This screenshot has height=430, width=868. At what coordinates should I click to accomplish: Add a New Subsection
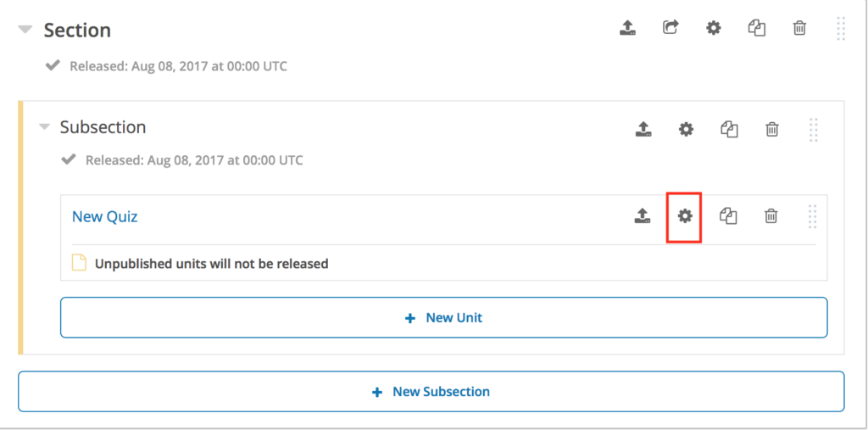point(431,392)
